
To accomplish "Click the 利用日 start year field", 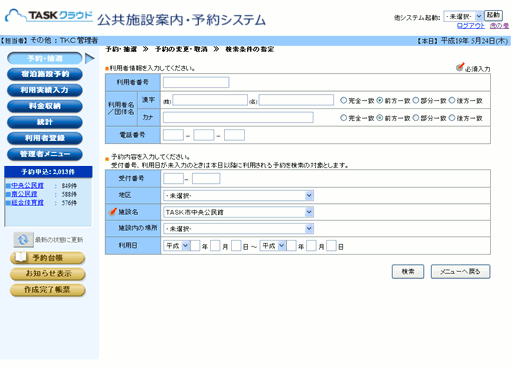I will coord(195,246).
